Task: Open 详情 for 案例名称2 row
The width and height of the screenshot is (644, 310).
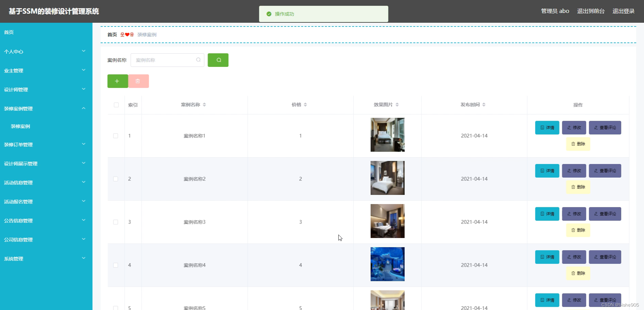Action: pos(547,171)
